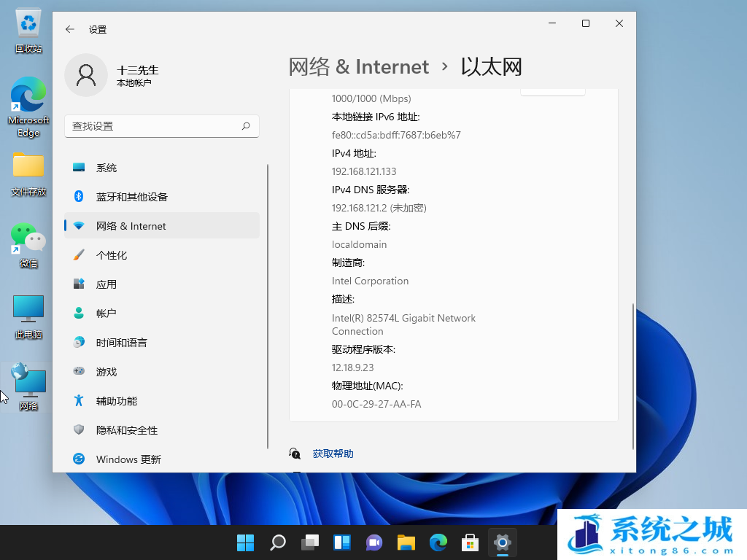The width and height of the screenshot is (747, 560).
Task: Click the back arrow in Settings
Action: click(70, 29)
